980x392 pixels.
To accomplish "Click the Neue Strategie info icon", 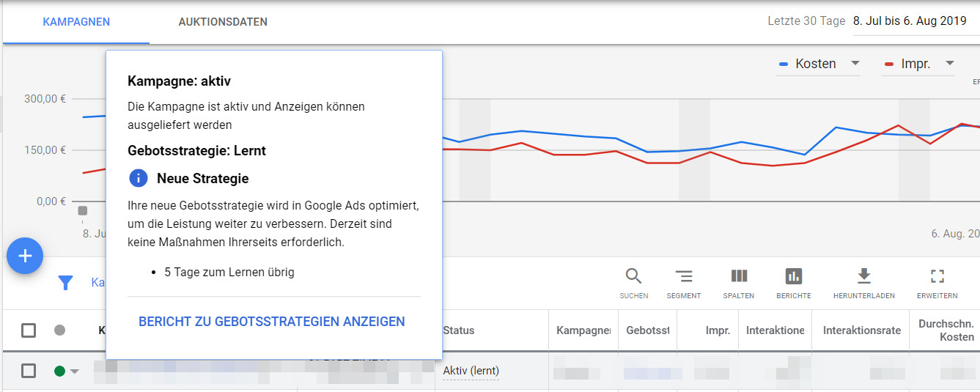I will pos(139,178).
